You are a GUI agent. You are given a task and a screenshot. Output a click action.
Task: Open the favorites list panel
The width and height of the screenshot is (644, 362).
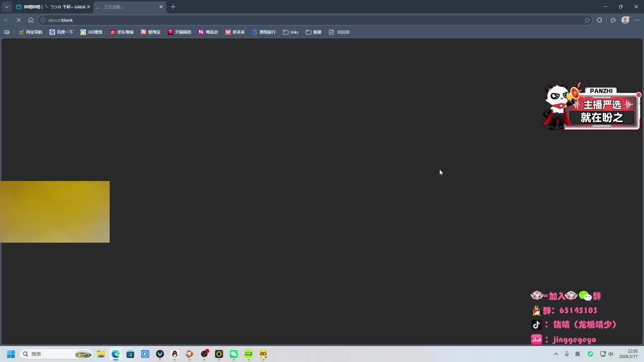point(613,20)
